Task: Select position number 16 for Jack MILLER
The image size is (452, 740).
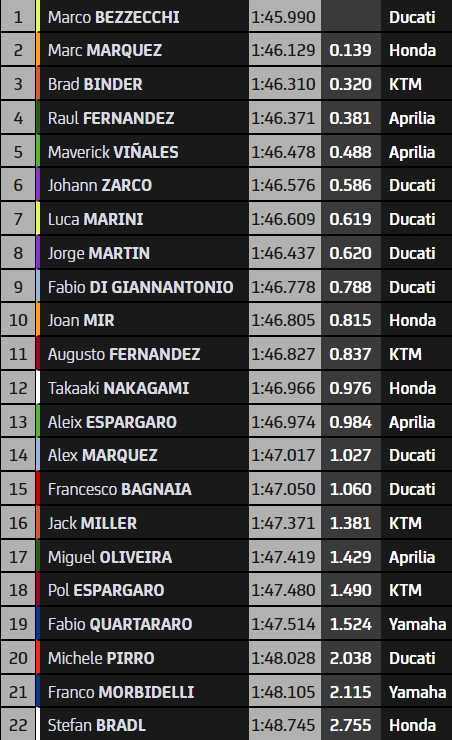Action: point(18,523)
